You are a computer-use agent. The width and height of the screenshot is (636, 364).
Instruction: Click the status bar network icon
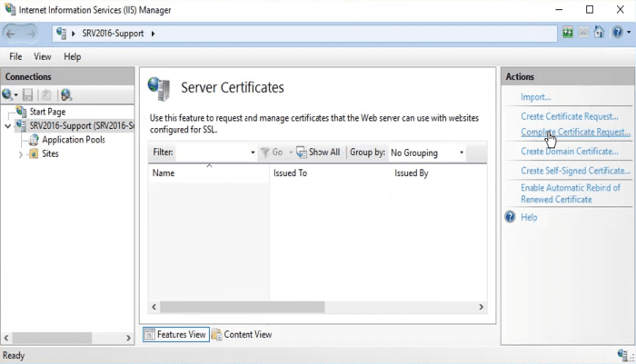point(622,355)
